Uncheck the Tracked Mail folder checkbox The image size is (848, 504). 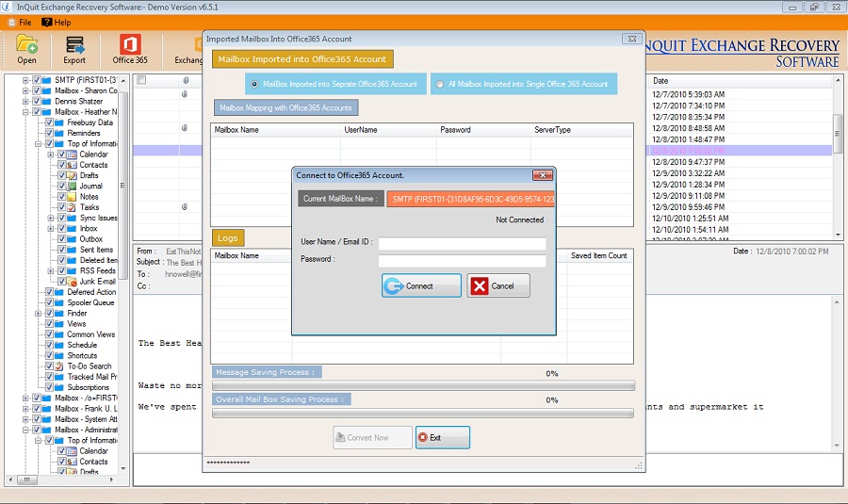tap(49, 377)
